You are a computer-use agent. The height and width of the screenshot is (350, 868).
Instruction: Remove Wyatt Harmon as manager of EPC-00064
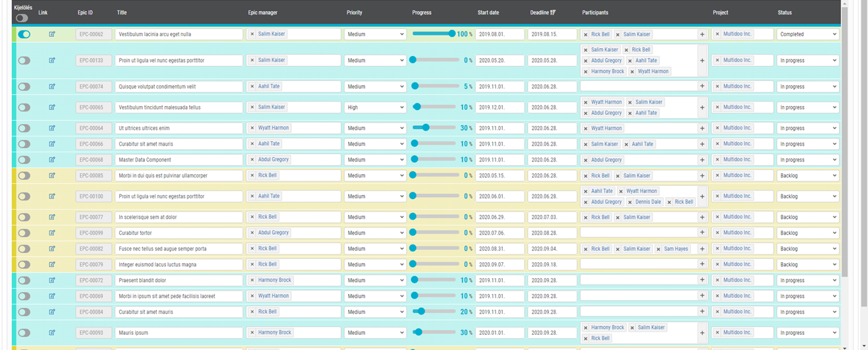(x=252, y=128)
